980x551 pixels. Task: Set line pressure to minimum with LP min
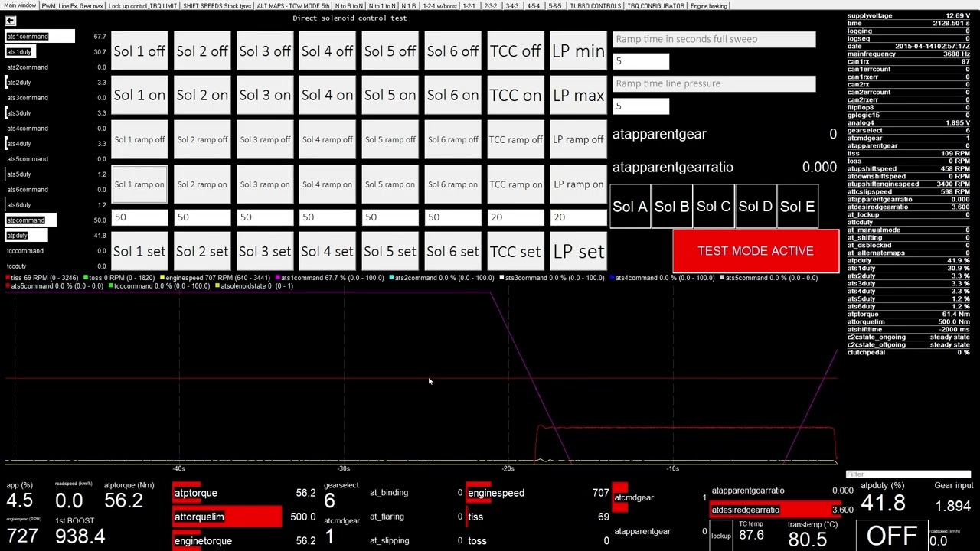(x=578, y=51)
